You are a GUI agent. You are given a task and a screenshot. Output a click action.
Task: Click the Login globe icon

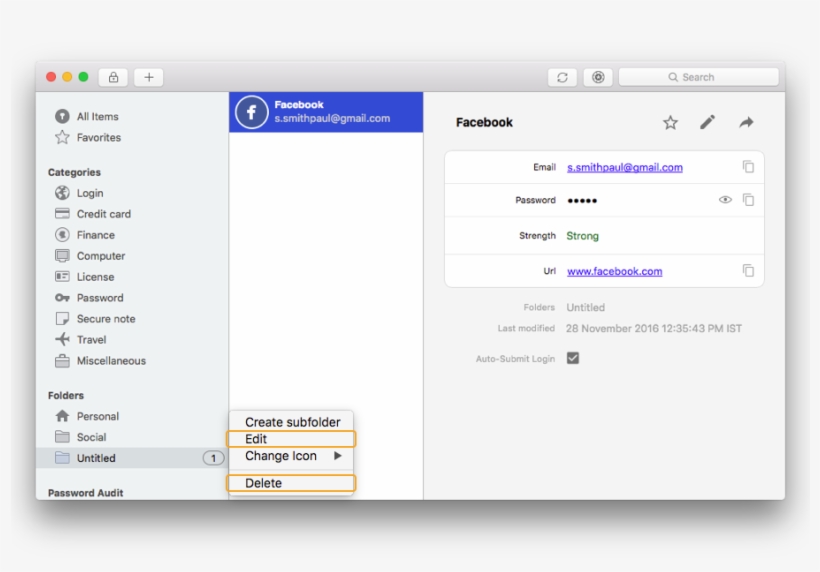pyautogui.click(x=62, y=193)
